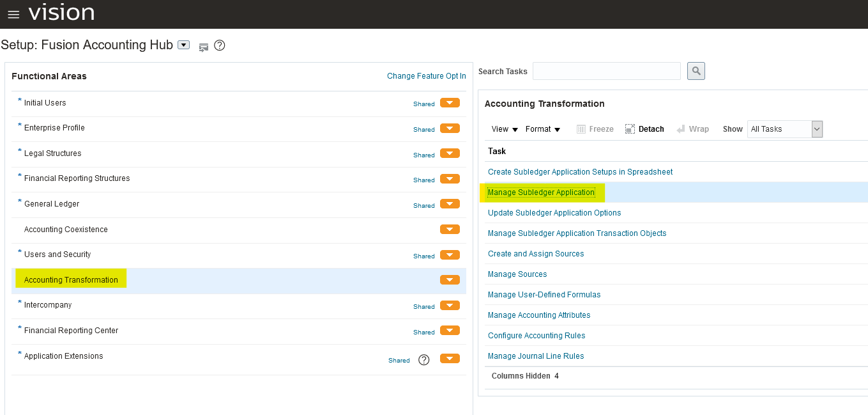
Task: Click into the Search Tasks field
Action: tap(606, 71)
